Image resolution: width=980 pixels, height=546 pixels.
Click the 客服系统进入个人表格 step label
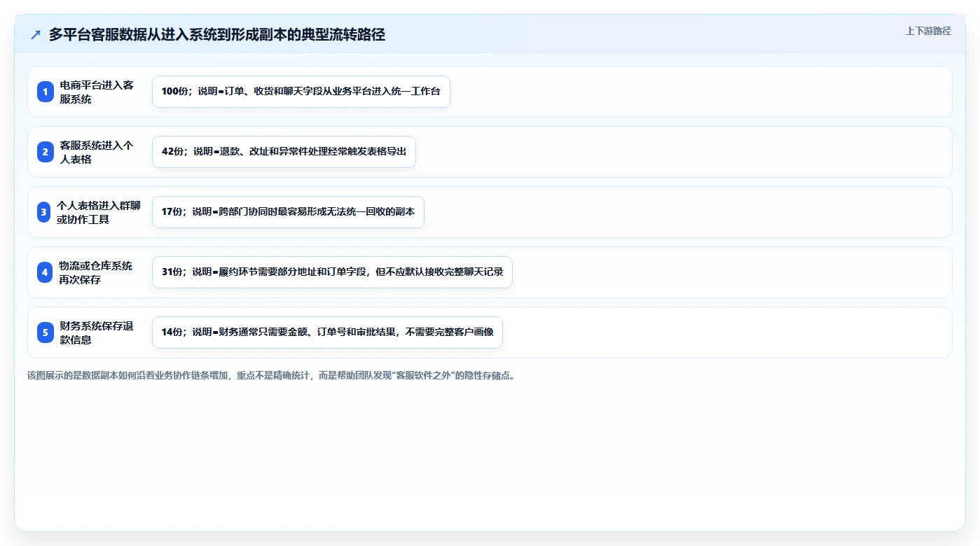point(97,152)
